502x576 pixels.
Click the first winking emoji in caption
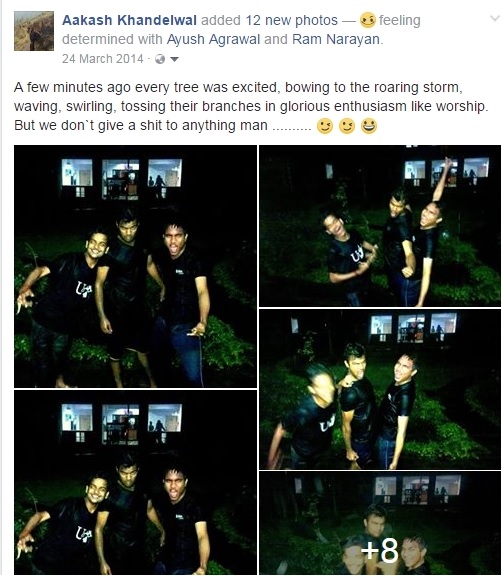pyautogui.click(x=325, y=126)
